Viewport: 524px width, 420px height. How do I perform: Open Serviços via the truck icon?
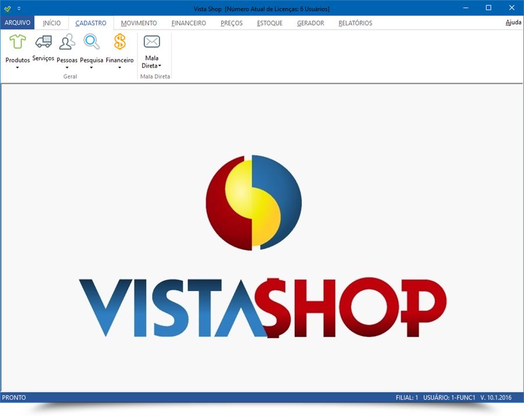43,42
